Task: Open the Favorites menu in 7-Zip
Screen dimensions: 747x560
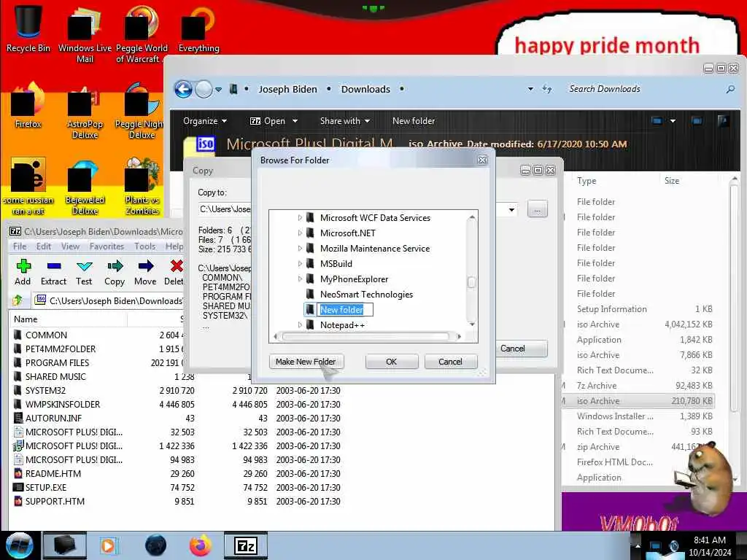Action: (107, 246)
